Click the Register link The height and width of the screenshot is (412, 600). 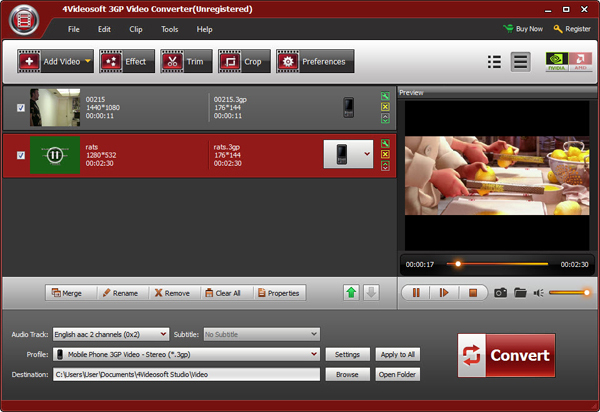point(572,29)
